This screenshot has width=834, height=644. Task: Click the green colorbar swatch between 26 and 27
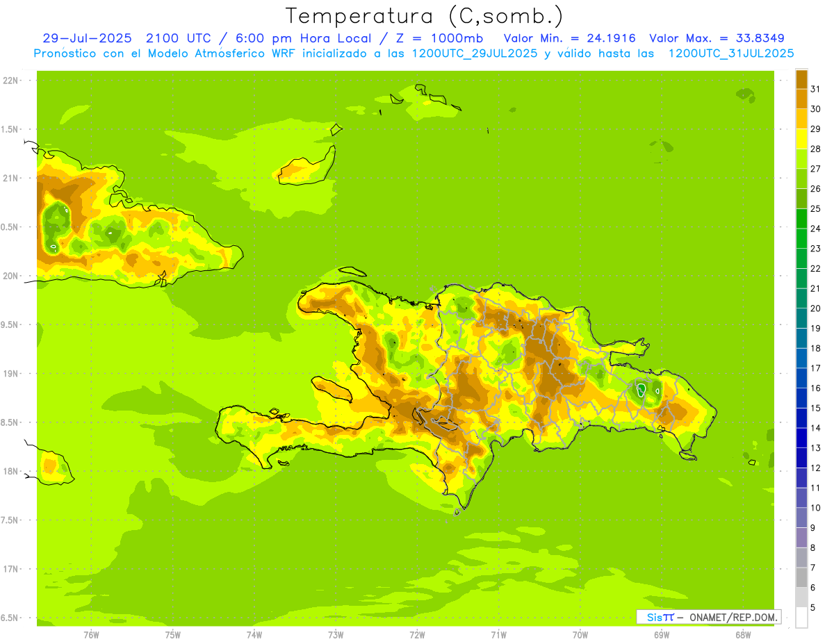pyautogui.click(x=801, y=179)
